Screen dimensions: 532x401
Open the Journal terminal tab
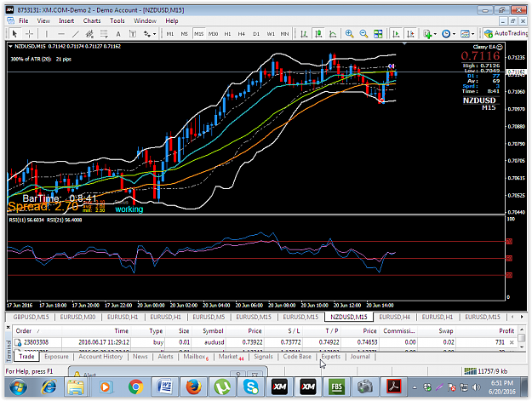[x=360, y=357]
